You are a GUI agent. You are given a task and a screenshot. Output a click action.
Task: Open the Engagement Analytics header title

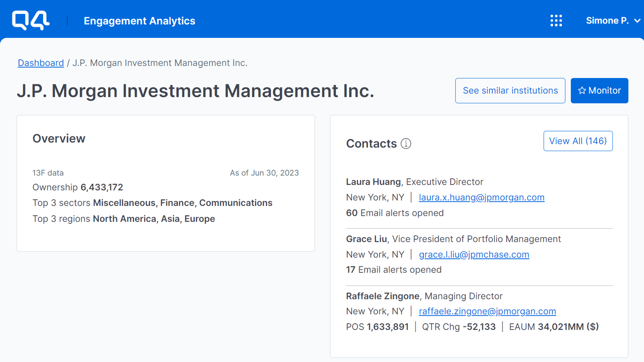click(x=140, y=21)
